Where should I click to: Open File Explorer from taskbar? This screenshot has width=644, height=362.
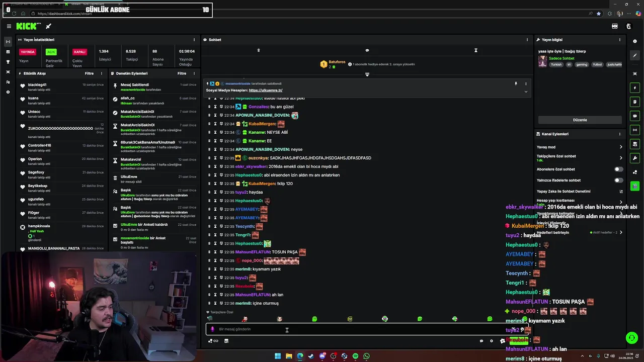[x=289, y=356]
